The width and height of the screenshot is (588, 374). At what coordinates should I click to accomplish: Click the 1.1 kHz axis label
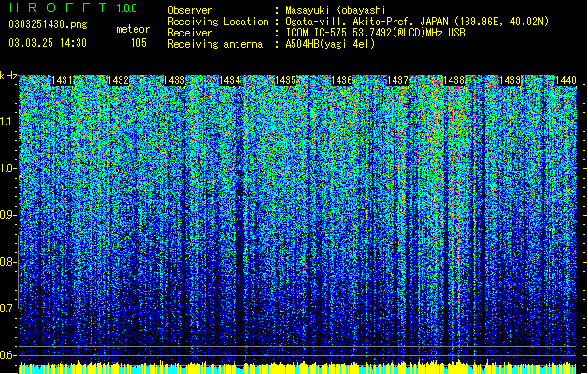point(8,122)
